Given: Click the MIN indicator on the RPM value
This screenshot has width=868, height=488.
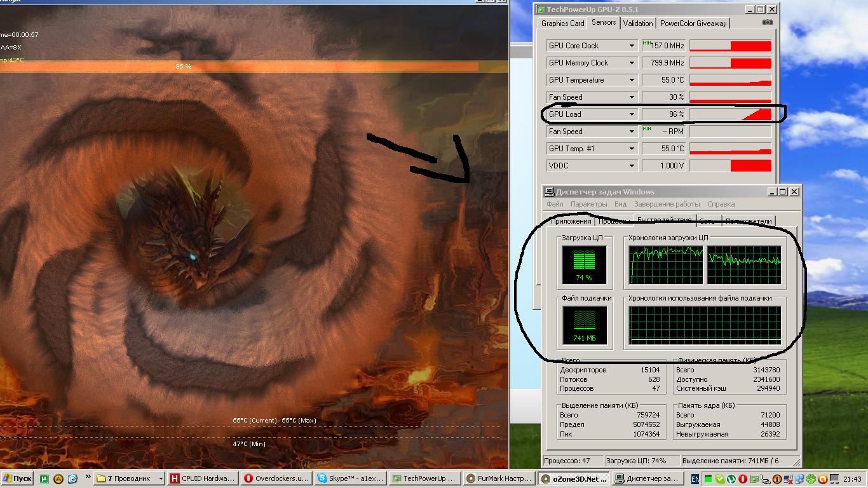Looking at the screenshot, I should 647,128.
